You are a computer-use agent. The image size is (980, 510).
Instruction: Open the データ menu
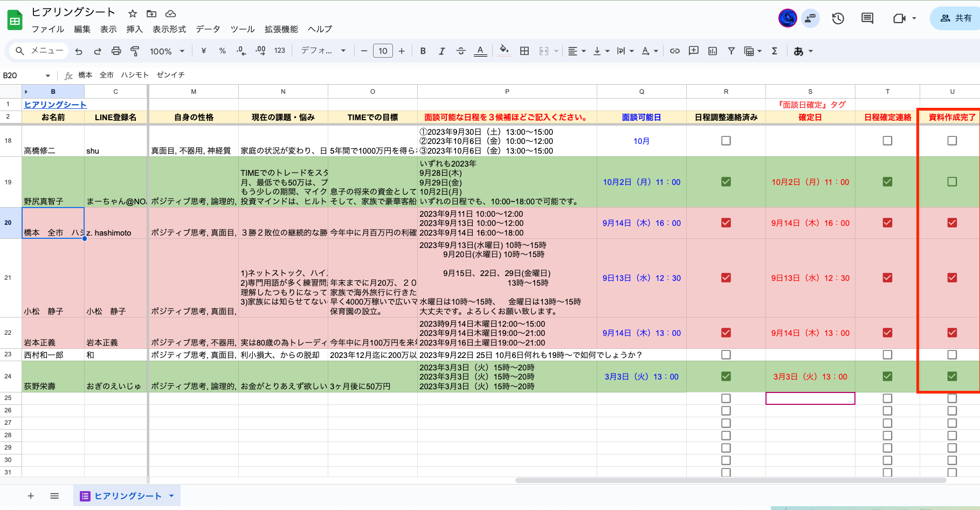pos(208,29)
